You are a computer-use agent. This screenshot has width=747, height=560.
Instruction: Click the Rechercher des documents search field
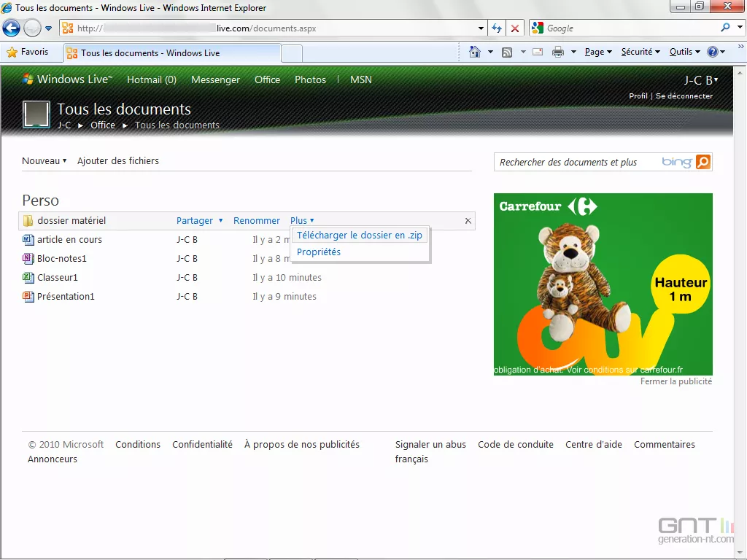[578, 163]
